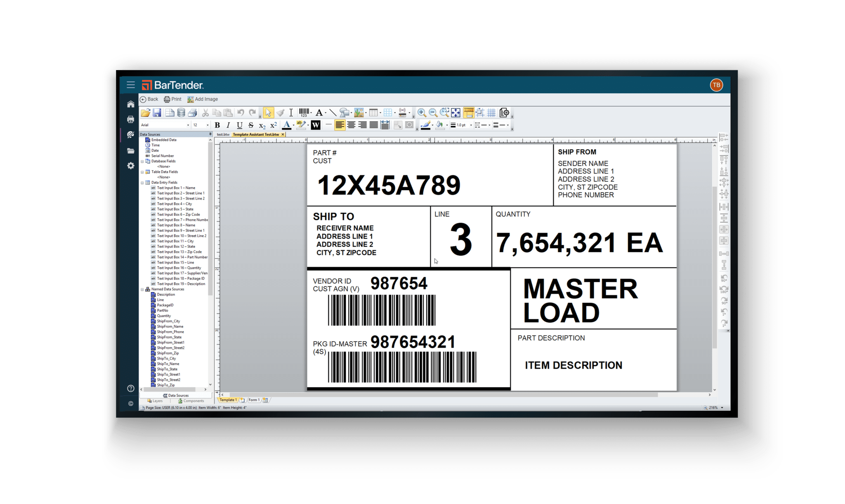Click the TB user avatar

(x=716, y=85)
